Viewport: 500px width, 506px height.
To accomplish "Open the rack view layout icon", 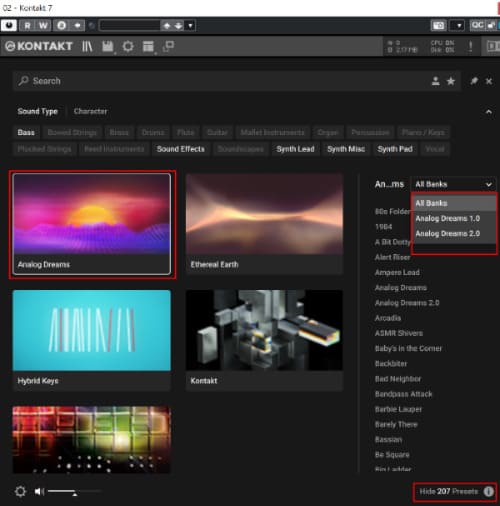I will pos(148,46).
